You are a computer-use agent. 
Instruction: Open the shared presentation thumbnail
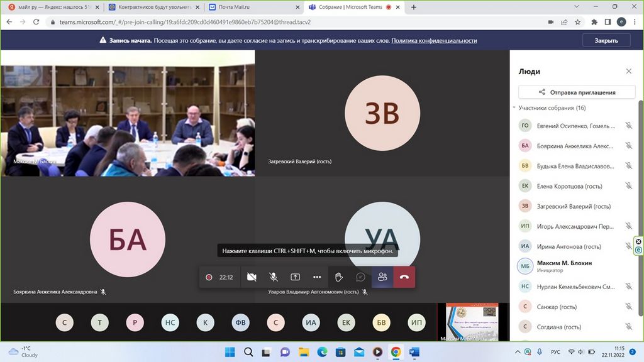472,322
